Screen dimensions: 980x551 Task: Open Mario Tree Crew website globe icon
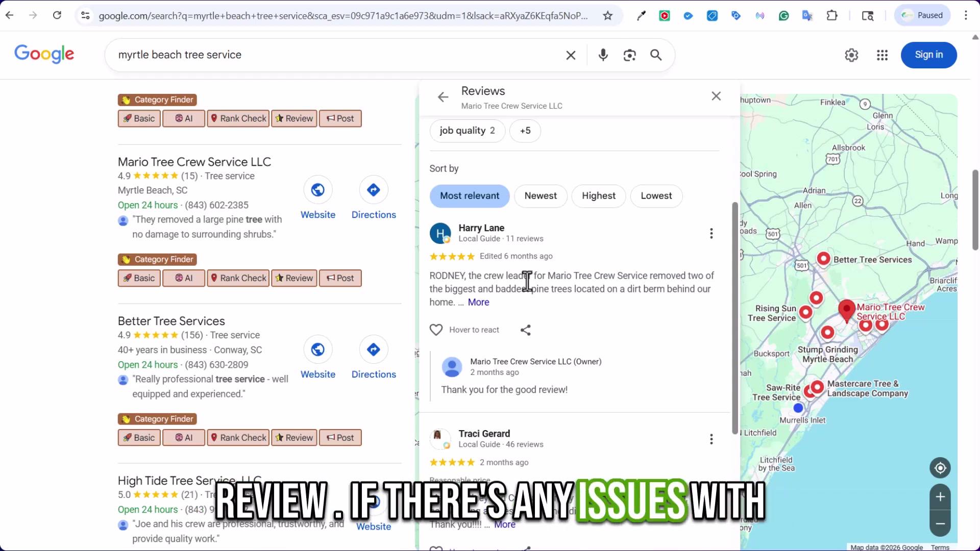tap(318, 190)
